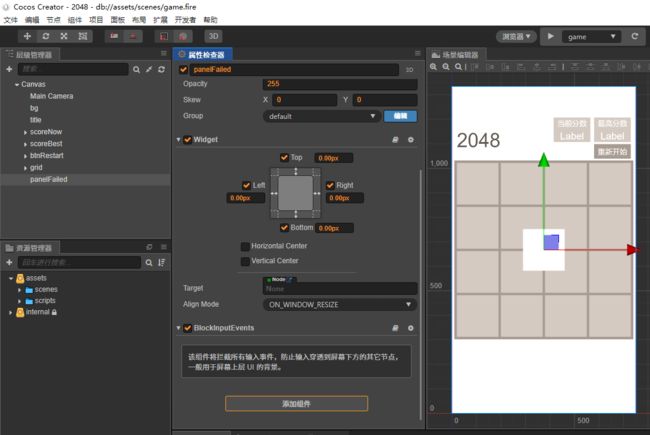
Task: Open the Align Mode ON_WINDOW_RESIZE dropdown
Action: 340,305
